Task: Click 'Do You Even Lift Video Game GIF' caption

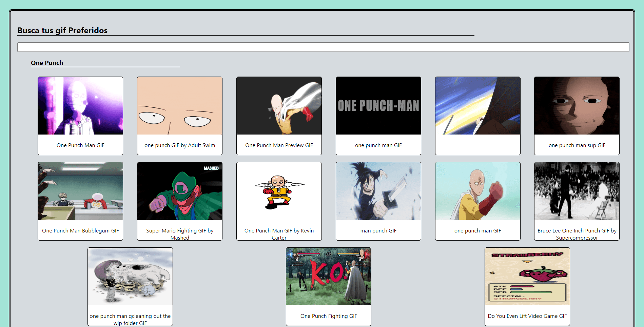Action: (x=527, y=316)
